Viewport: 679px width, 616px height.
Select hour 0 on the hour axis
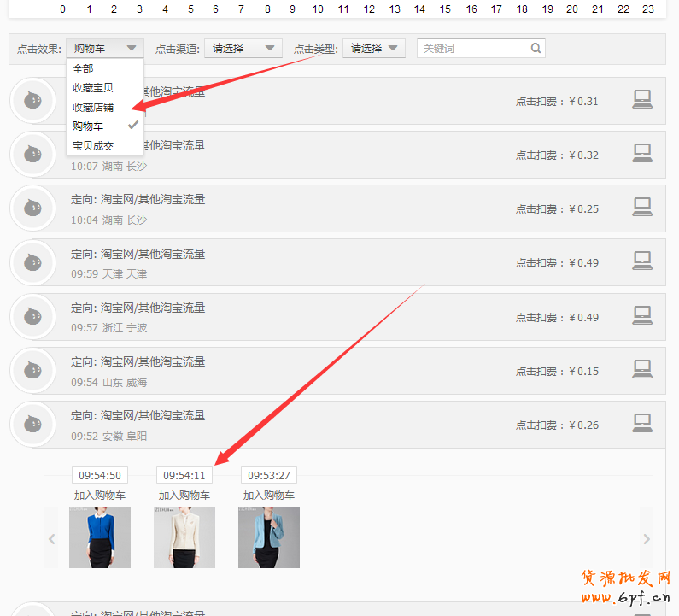(63, 9)
